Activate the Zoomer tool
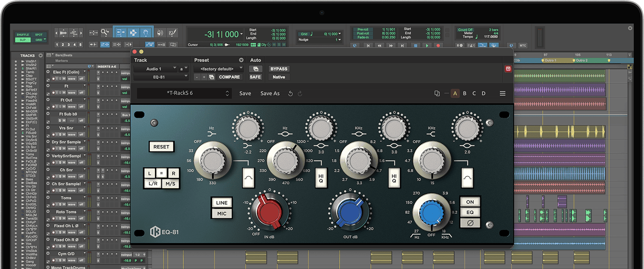The height and width of the screenshot is (269, 644). click(105, 33)
